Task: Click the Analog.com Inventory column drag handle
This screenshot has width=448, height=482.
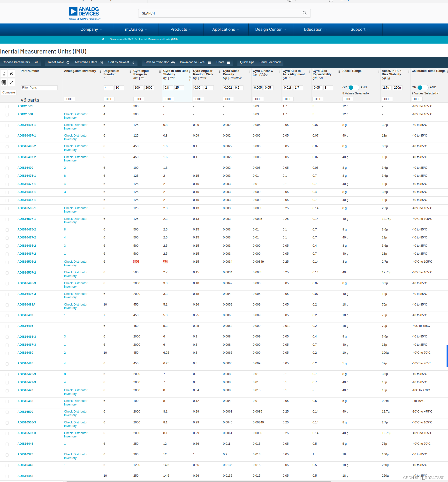Action: (100, 71)
